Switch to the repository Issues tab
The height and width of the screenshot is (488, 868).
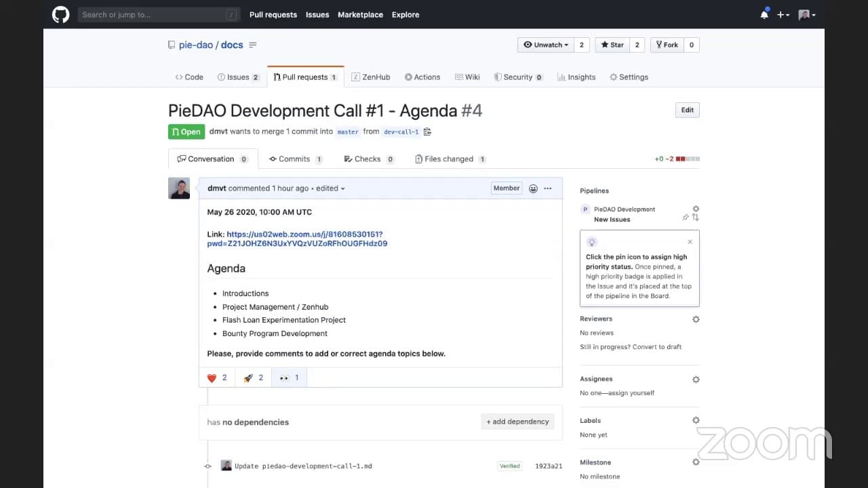(238, 77)
